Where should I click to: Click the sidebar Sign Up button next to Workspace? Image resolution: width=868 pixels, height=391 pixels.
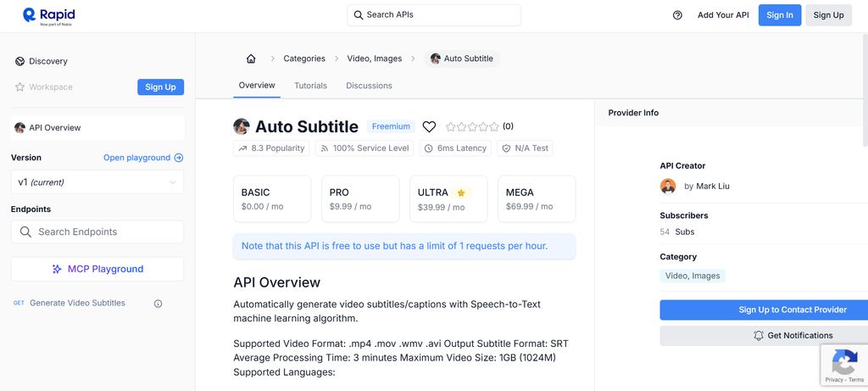click(160, 87)
